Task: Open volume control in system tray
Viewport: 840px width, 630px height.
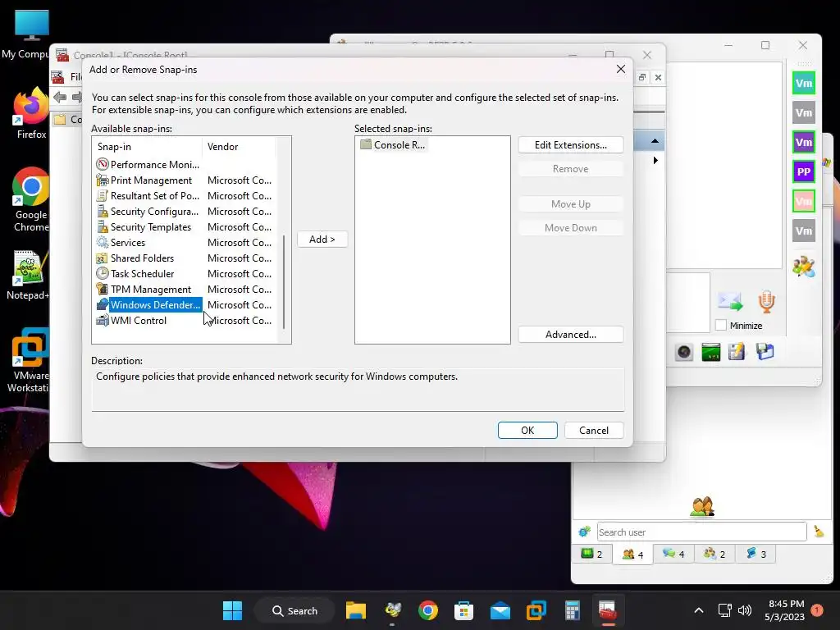Action: tap(745, 610)
